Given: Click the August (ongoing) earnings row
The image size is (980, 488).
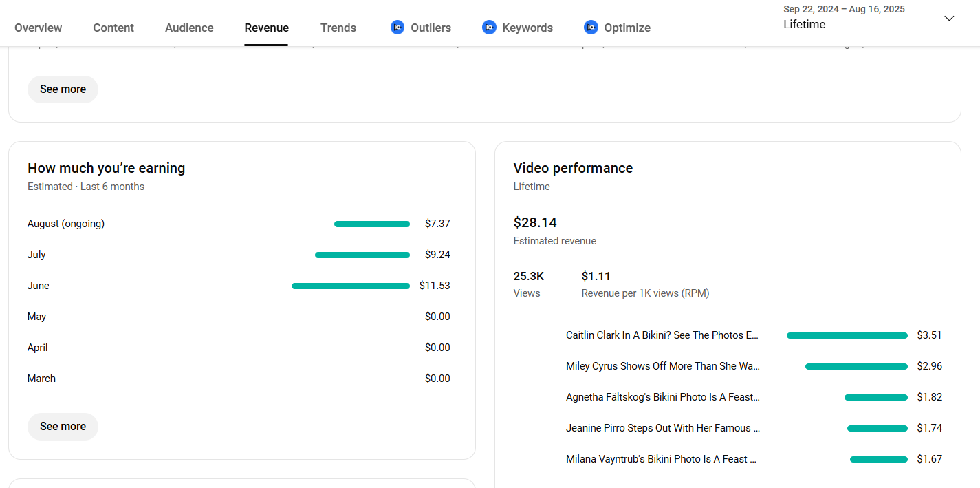Looking at the screenshot, I should [66, 224].
